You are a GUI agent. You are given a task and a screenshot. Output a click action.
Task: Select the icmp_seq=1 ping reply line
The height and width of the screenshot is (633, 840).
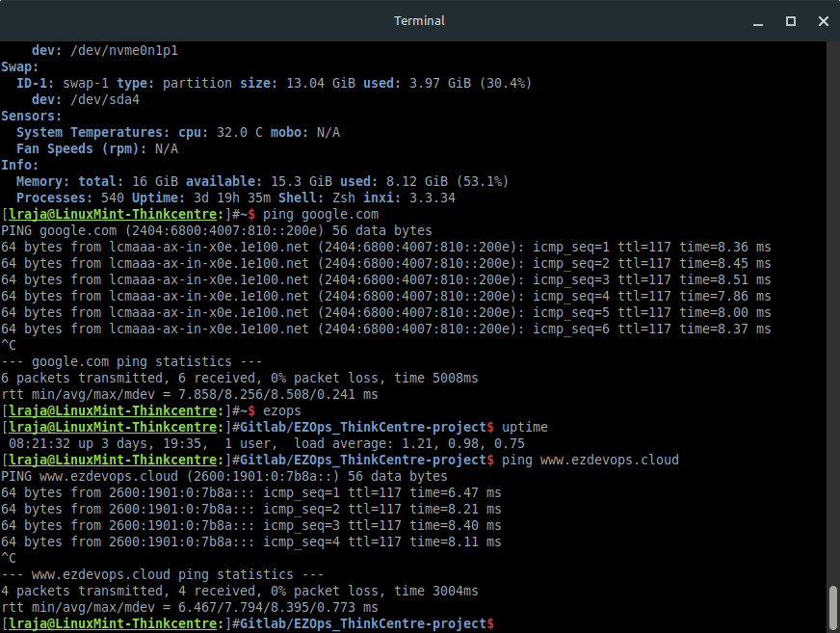tap(385, 247)
